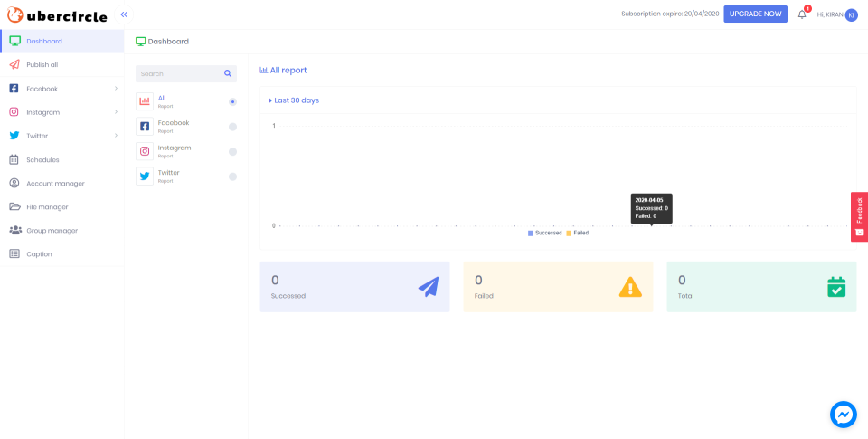The image size is (868, 439).
Task: Select the Twitter Report list entry
Action: click(x=186, y=177)
